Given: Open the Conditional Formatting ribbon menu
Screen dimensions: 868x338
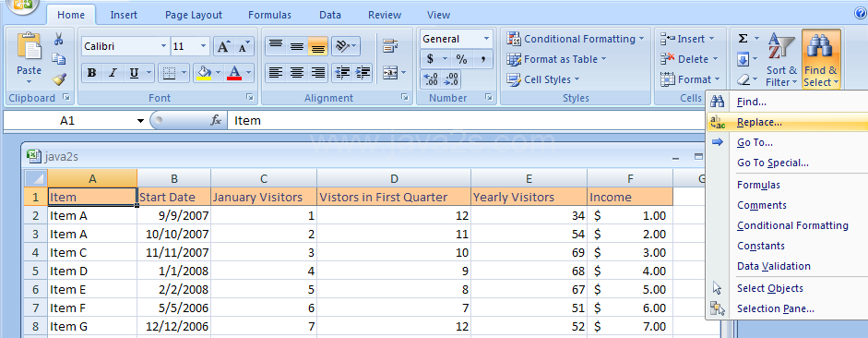Looking at the screenshot, I should 576,39.
